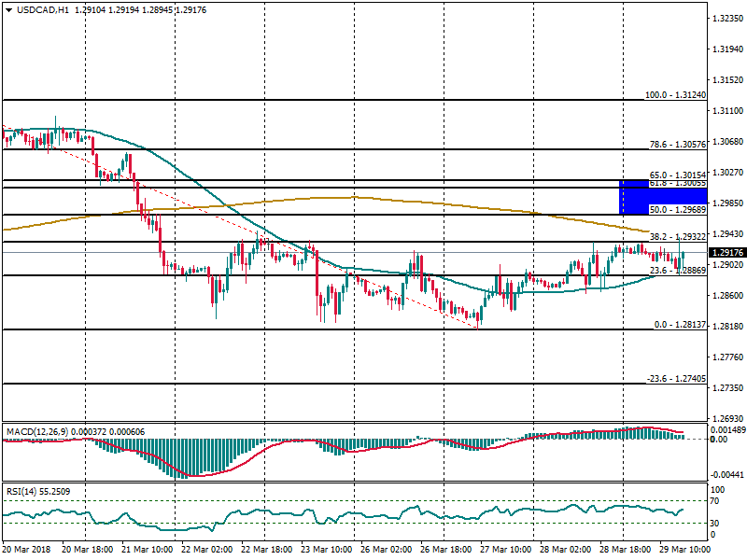The height and width of the screenshot is (560, 747).
Task: Click the 20 Mar 2018 time axis label
Action: point(26,551)
